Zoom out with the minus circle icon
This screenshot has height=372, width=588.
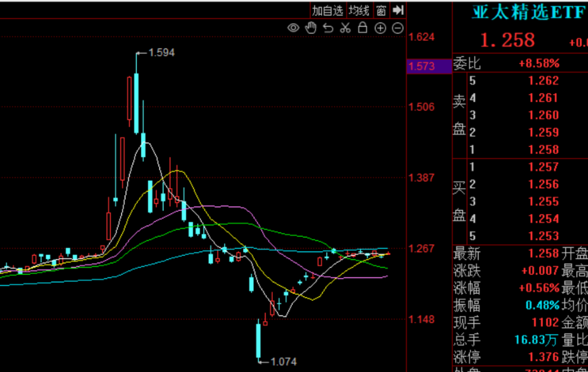coord(397,28)
